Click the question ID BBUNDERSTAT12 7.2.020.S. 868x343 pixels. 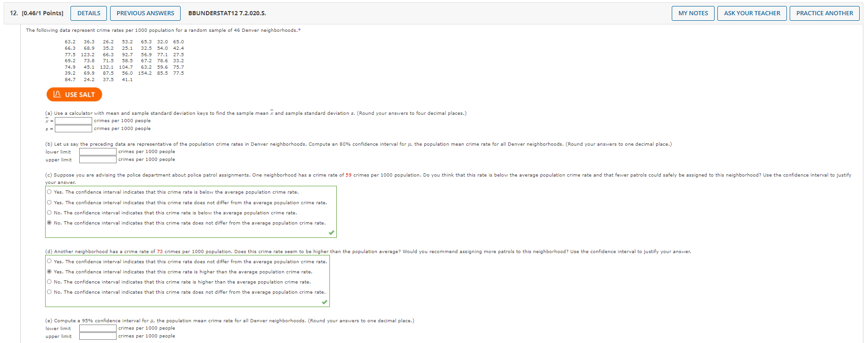(227, 13)
